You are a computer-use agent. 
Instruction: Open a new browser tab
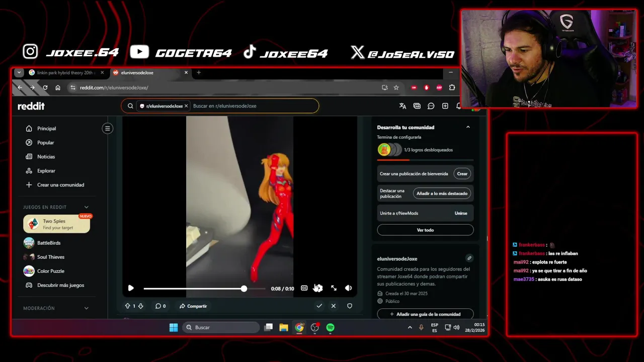[x=199, y=72]
